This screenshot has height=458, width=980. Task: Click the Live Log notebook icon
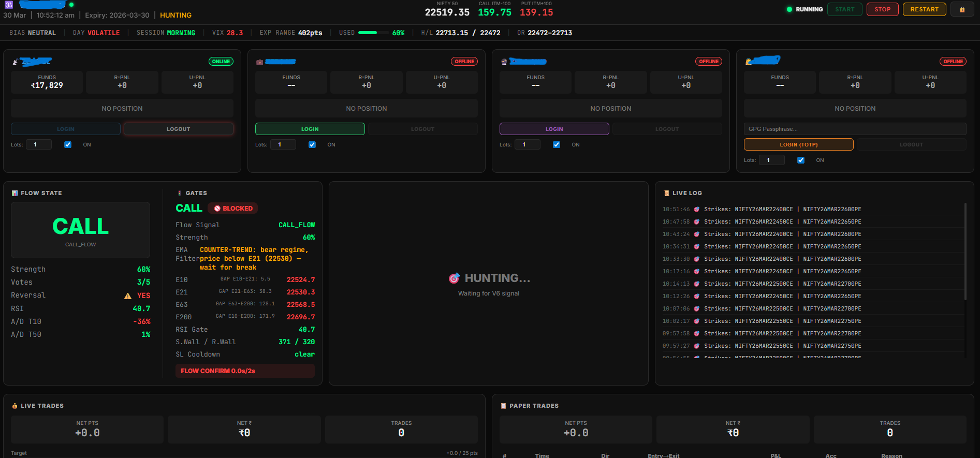point(666,193)
